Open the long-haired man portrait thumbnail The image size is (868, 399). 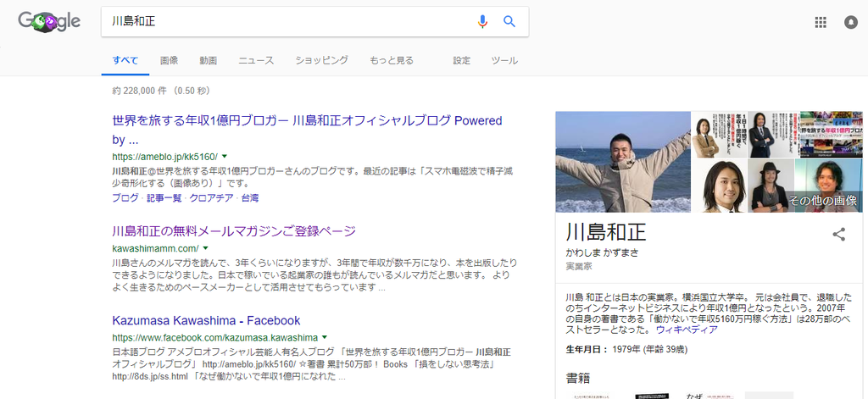point(719,186)
